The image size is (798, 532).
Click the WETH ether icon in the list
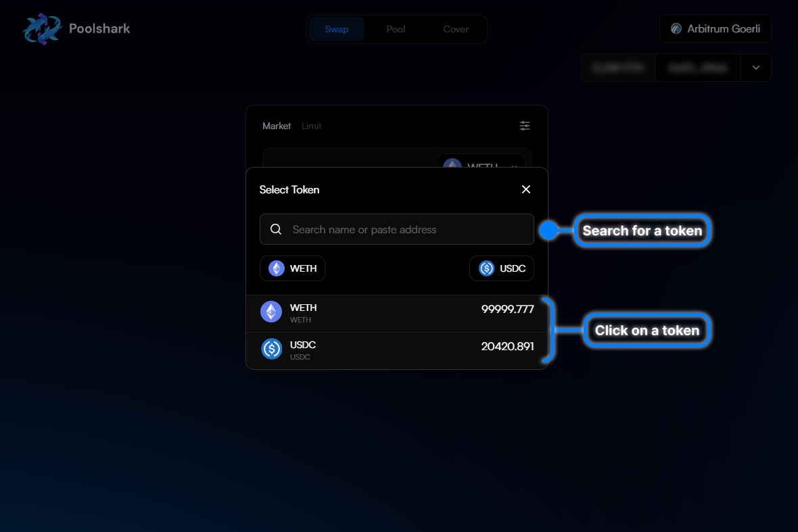[271, 312]
